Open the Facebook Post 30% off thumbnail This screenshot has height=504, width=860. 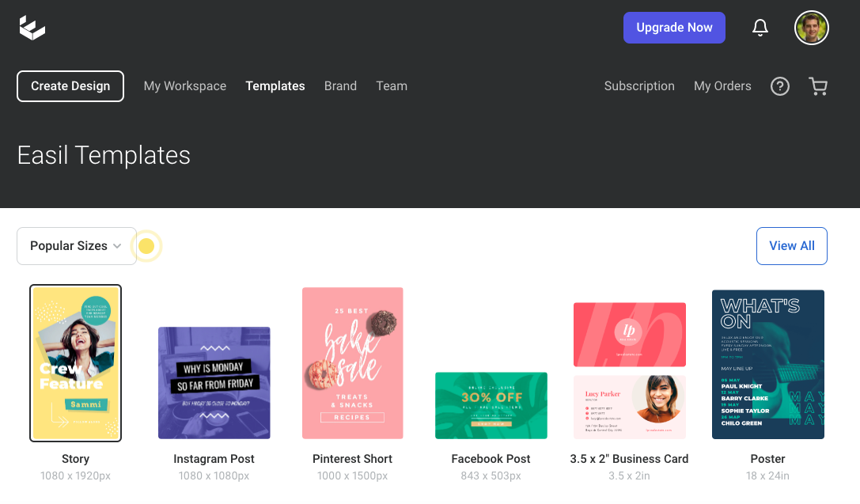491,405
